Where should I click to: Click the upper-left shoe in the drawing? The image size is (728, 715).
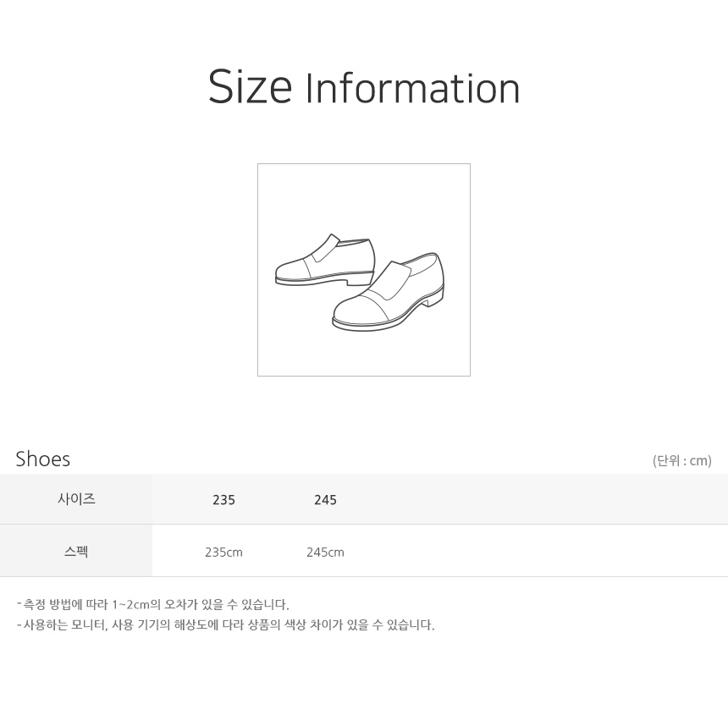(325, 261)
